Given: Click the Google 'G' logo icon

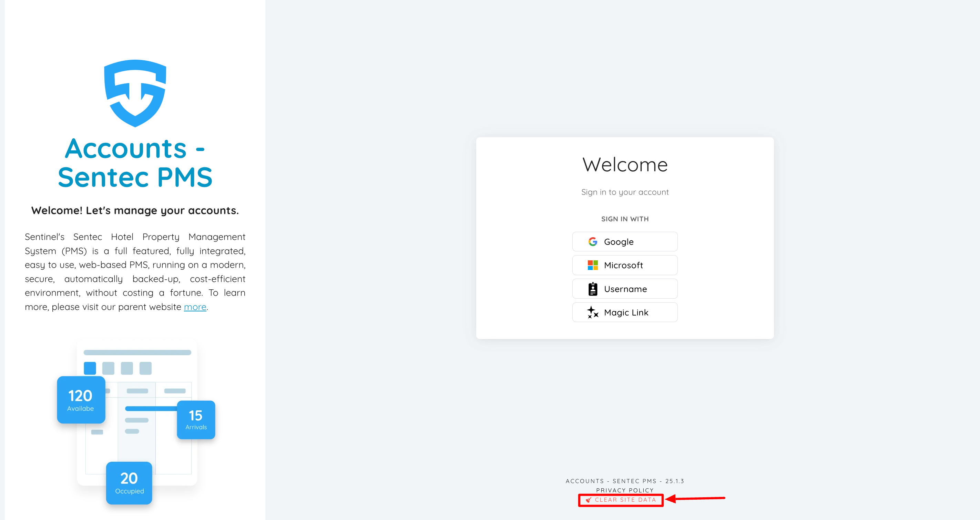Looking at the screenshot, I should point(593,242).
